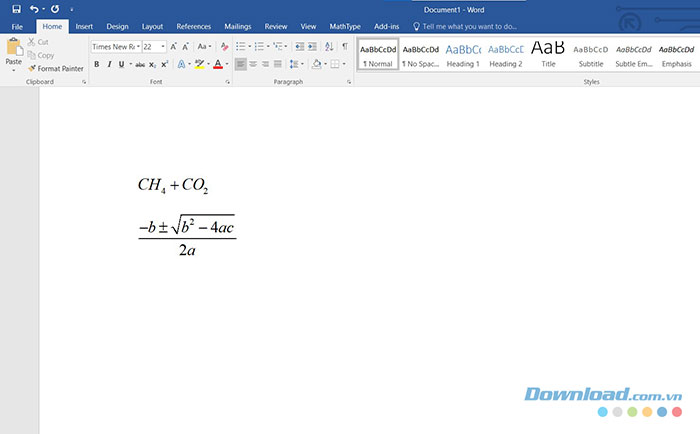Image resolution: width=700 pixels, height=434 pixels.
Task: Toggle Show/Hide paragraph marks
Action: 345,46
